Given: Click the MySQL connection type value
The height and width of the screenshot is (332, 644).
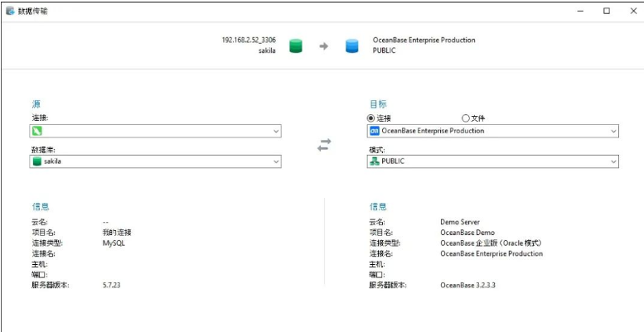Looking at the screenshot, I should click(x=114, y=243).
